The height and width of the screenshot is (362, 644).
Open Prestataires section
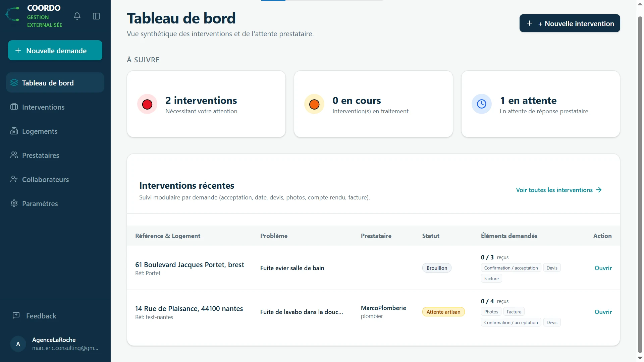tap(55, 155)
